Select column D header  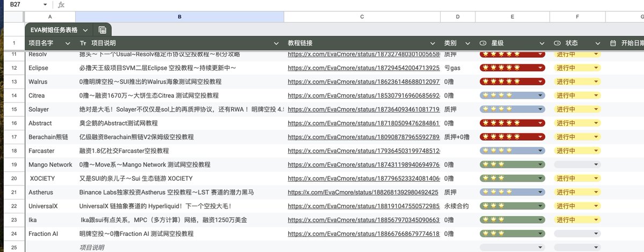pyautogui.click(x=458, y=17)
